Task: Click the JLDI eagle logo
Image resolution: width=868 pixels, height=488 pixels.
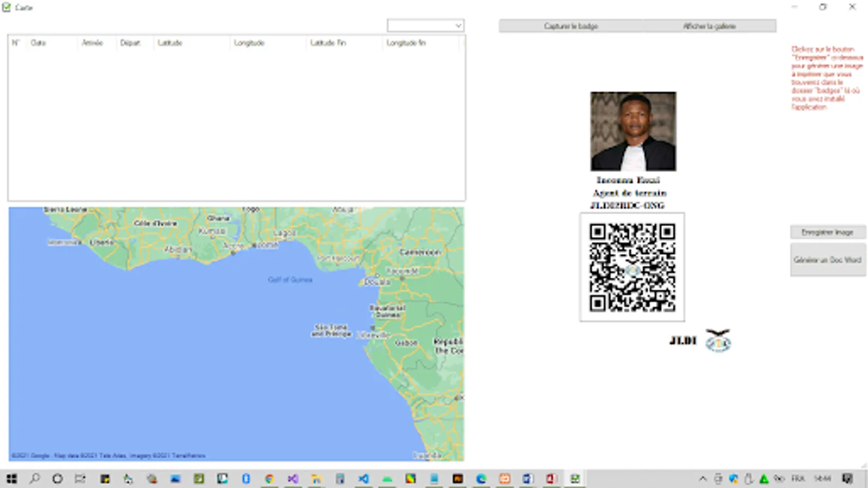Action: click(718, 341)
